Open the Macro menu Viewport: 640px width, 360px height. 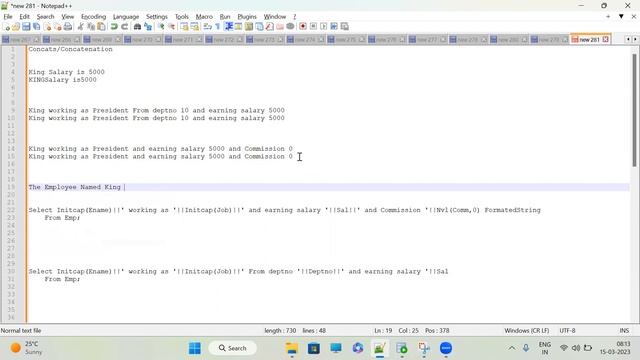pyautogui.click(x=204, y=17)
